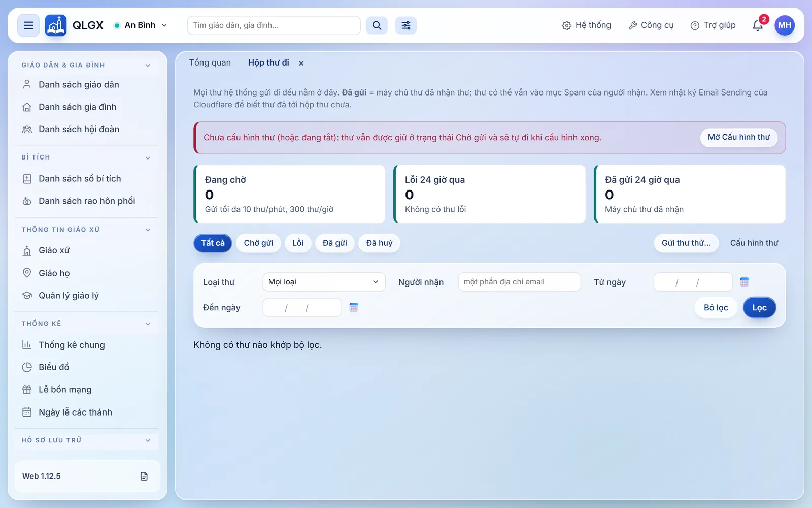This screenshot has width=812, height=508.
Task: Open the Hệ thống menu
Action: (587, 25)
